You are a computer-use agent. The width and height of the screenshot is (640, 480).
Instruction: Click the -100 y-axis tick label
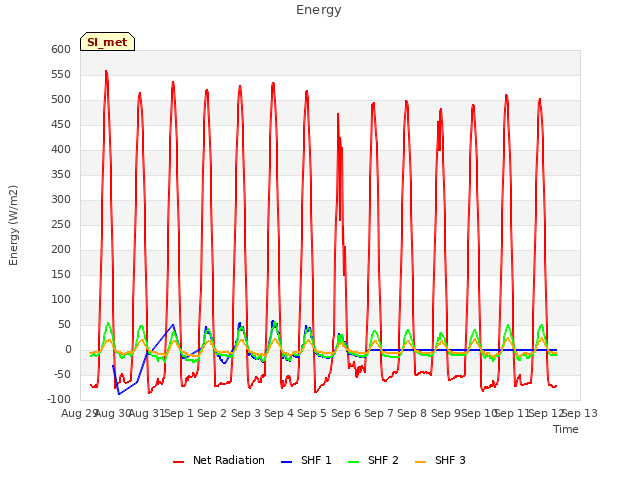(59, 400)
